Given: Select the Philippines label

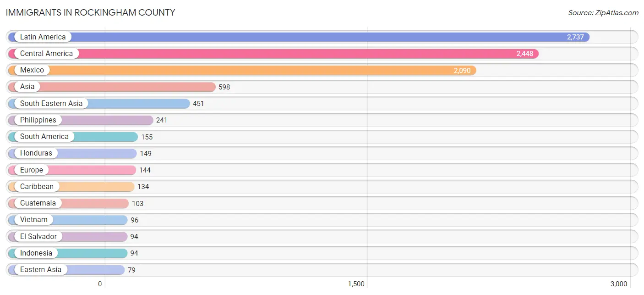Looking at the screenshot, I should pyautogui.click(x=38, y=120).
